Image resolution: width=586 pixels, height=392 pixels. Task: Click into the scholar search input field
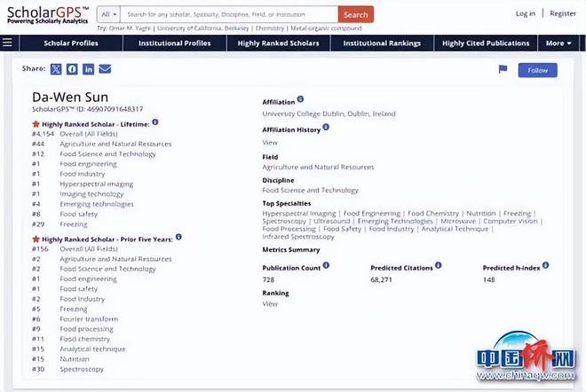pos(229,14)
